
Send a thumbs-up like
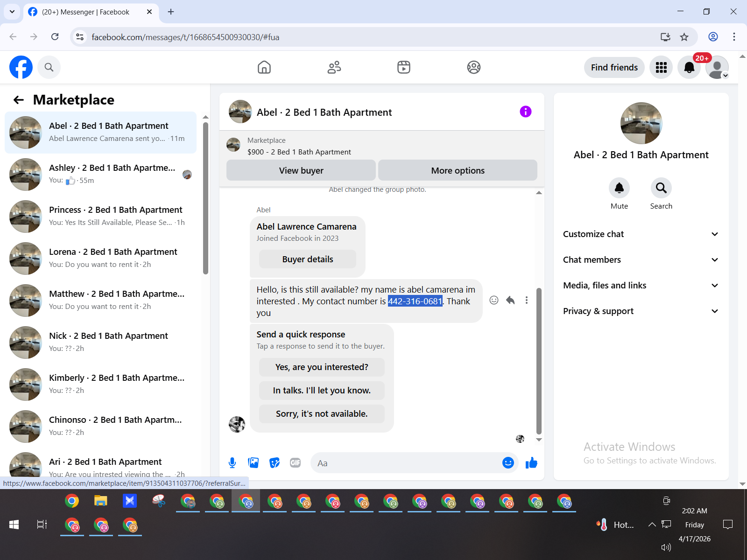pyautogui.click(x=531, y=462)
